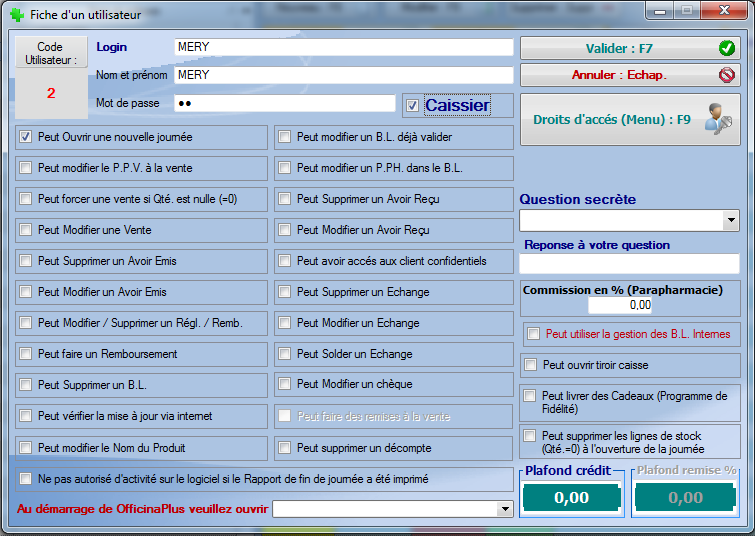Click the green cross icon in title bar
The height and width of the screenshot is (536, 755).
16,14
